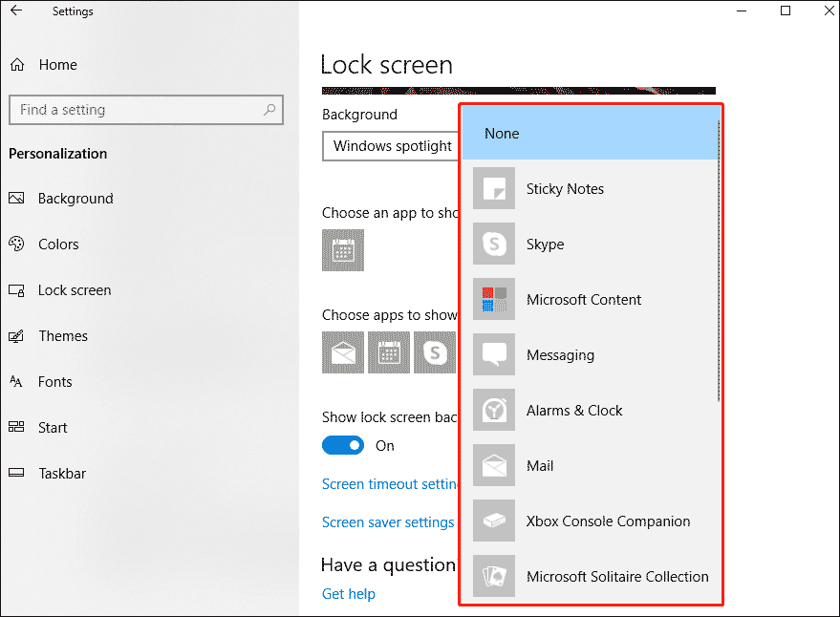Click the Xbox Console Companion icon
The height and width of the screenshot is (617, 840).
coord(494,521)
